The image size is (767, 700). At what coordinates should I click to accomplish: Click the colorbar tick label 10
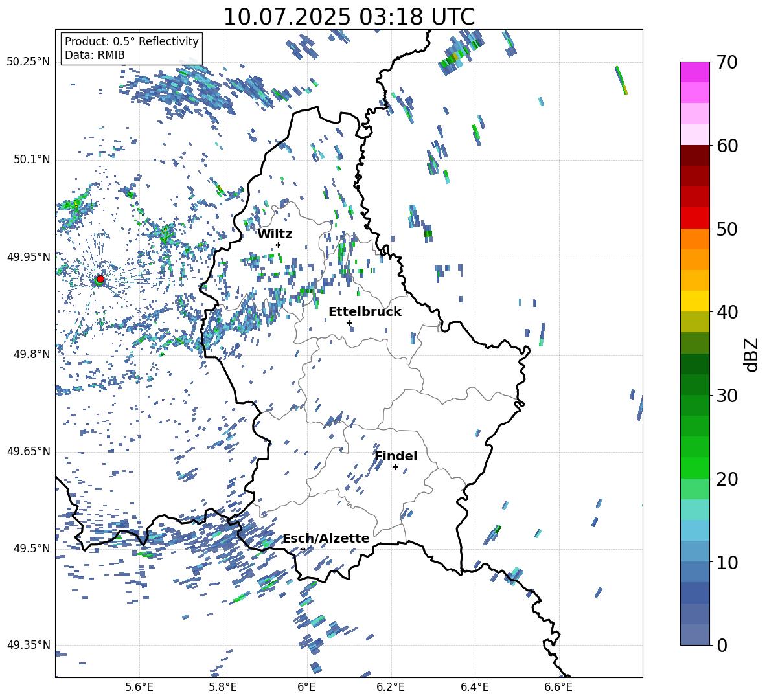(727, 562)
